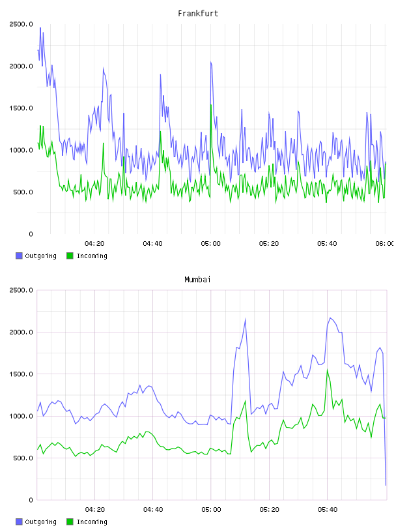Click the 05:00 time label on Frankfurt axis
Screen dimensions: 396x532
coord(211,244)
